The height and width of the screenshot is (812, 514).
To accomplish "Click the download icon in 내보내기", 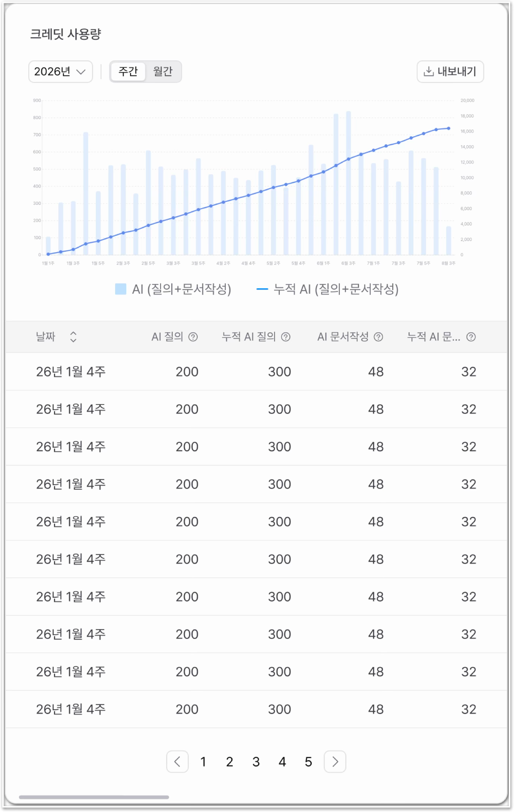I will tap(429, 71).
